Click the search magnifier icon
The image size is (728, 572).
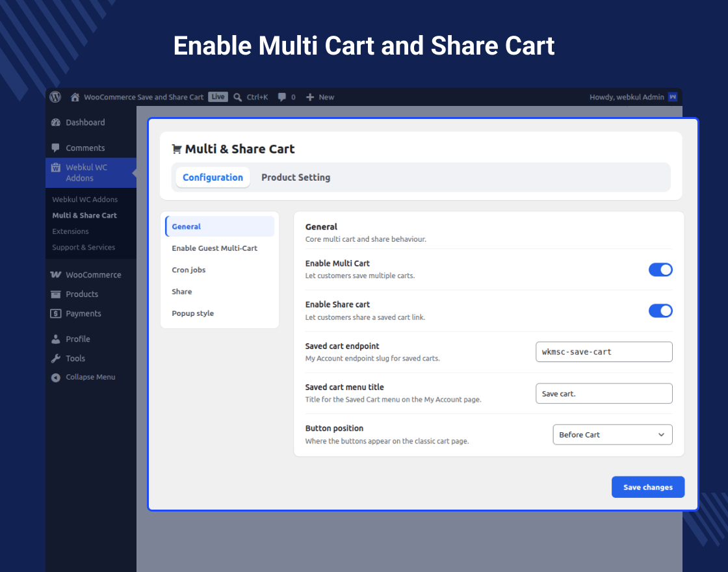tap(238, 97)
